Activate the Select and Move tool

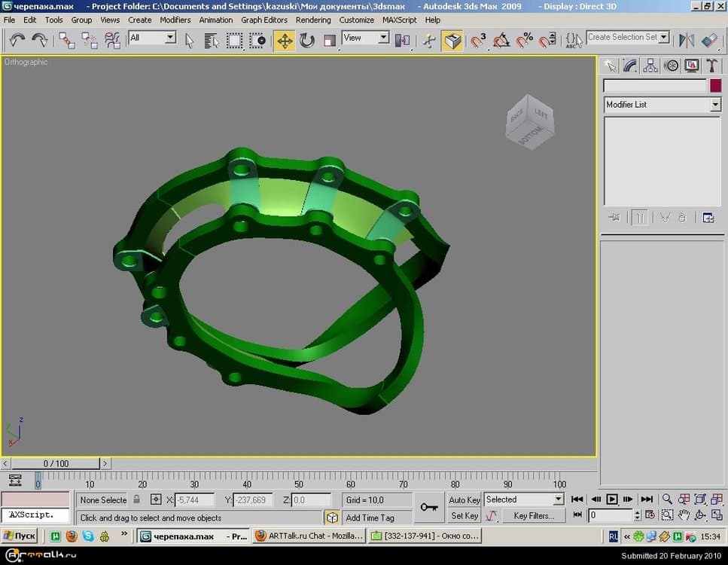click(285, 41)
